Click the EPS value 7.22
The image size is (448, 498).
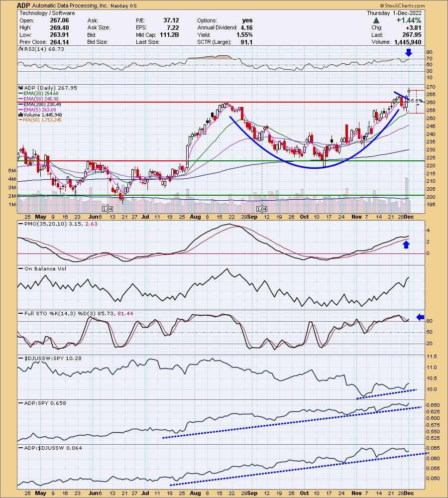pyautogui.click(x=173, y=27)
